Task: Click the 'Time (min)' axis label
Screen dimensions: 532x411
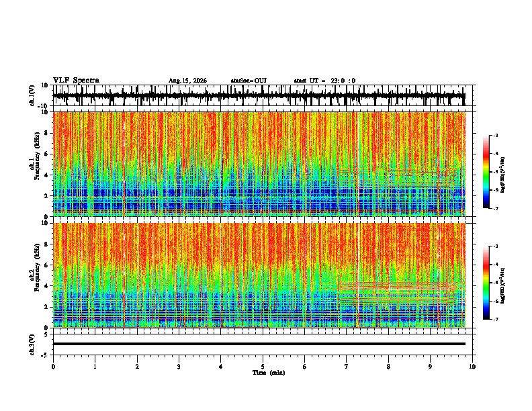Action: 269,373
